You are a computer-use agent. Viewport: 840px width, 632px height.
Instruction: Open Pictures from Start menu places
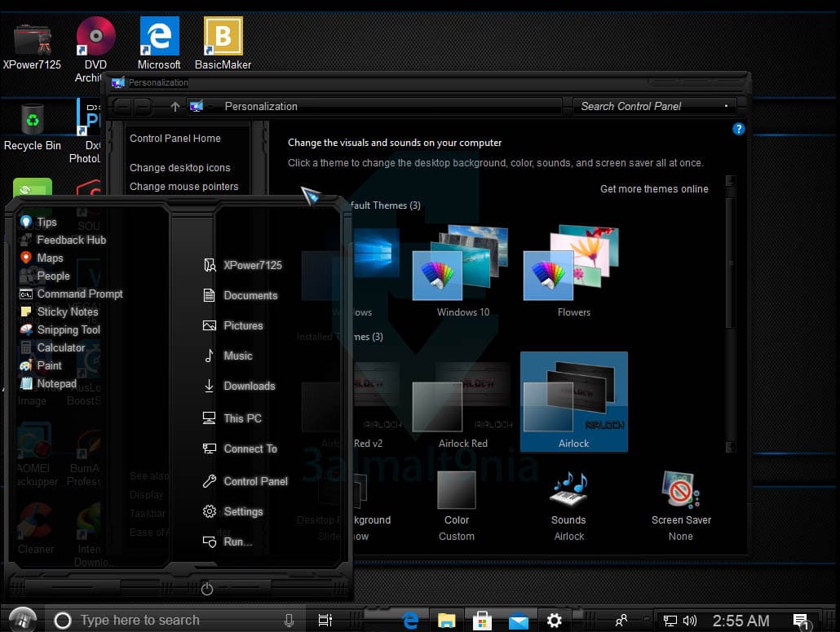click(x=233, y=325)
